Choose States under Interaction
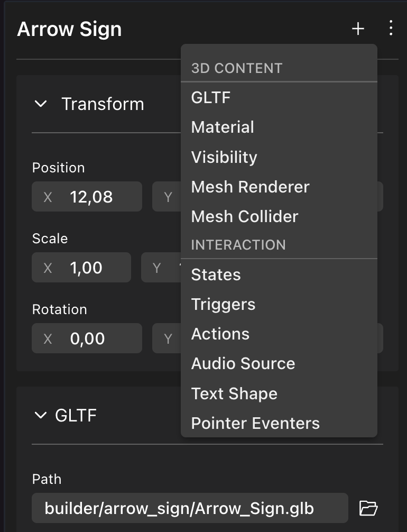This screenshot has height=532, width=407. click(x=216, y=274)
